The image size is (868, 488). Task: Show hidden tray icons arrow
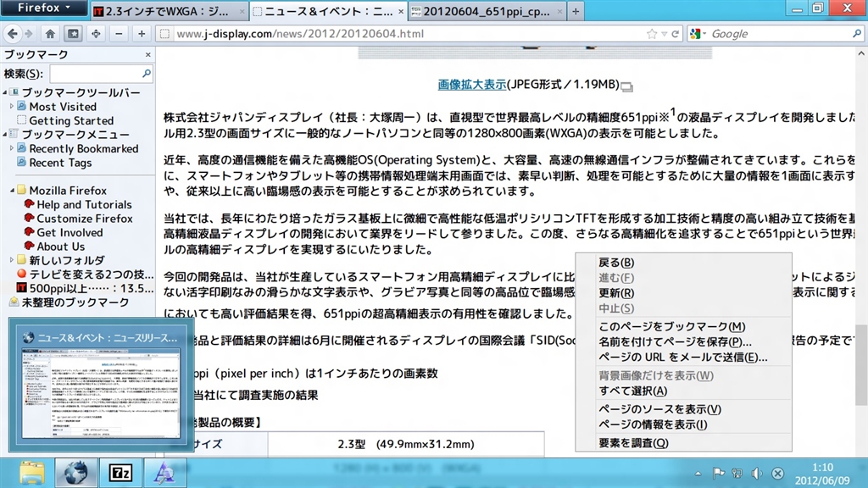698,474
